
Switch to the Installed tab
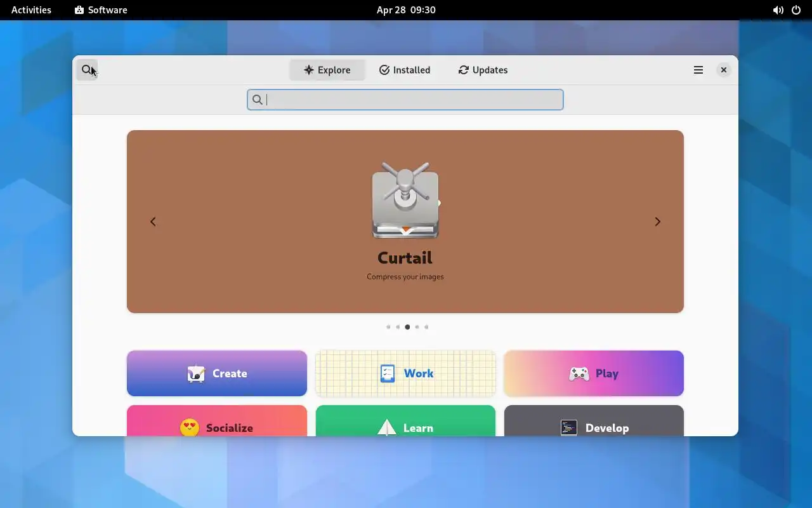[405, 70]
